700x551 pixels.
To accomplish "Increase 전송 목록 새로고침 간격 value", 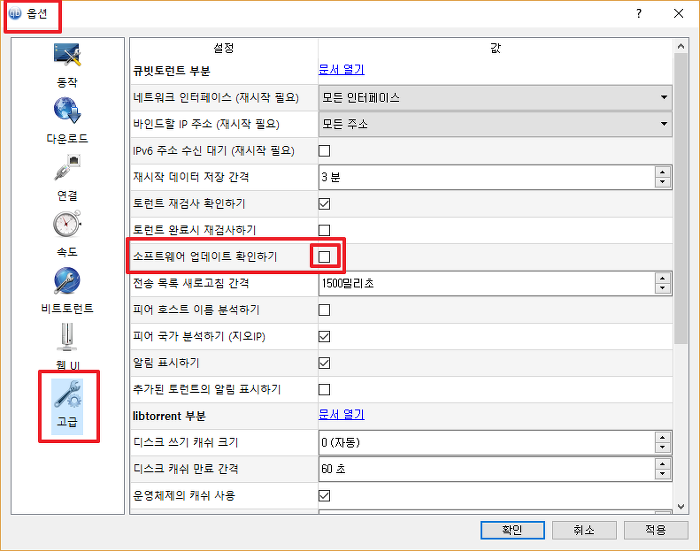I will (663, 278).
